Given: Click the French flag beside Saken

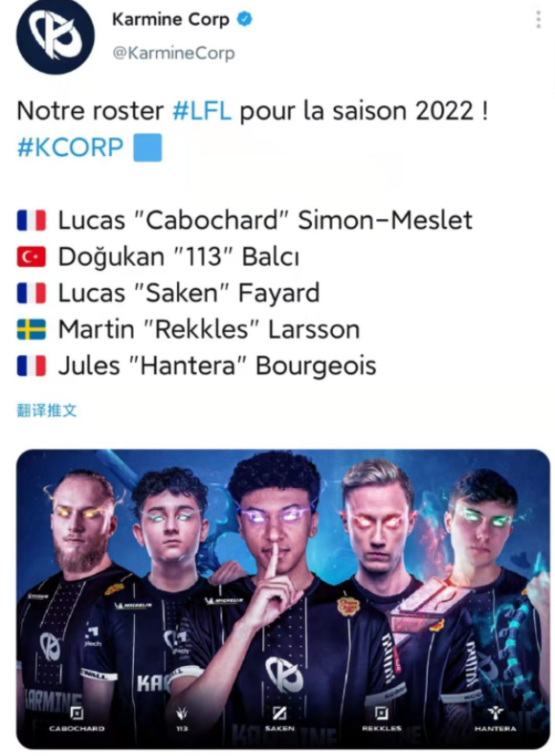Looking at the screenshot, I should pyautogui.click(x=32, y=293).
